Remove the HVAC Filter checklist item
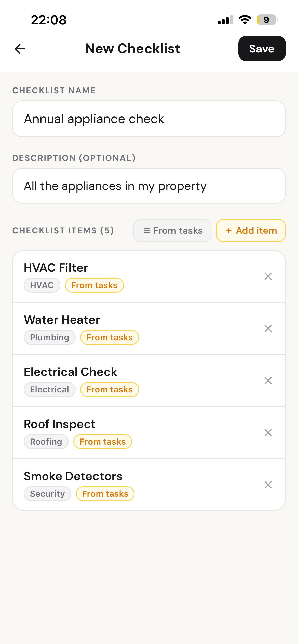 click(x=268, y=276)
